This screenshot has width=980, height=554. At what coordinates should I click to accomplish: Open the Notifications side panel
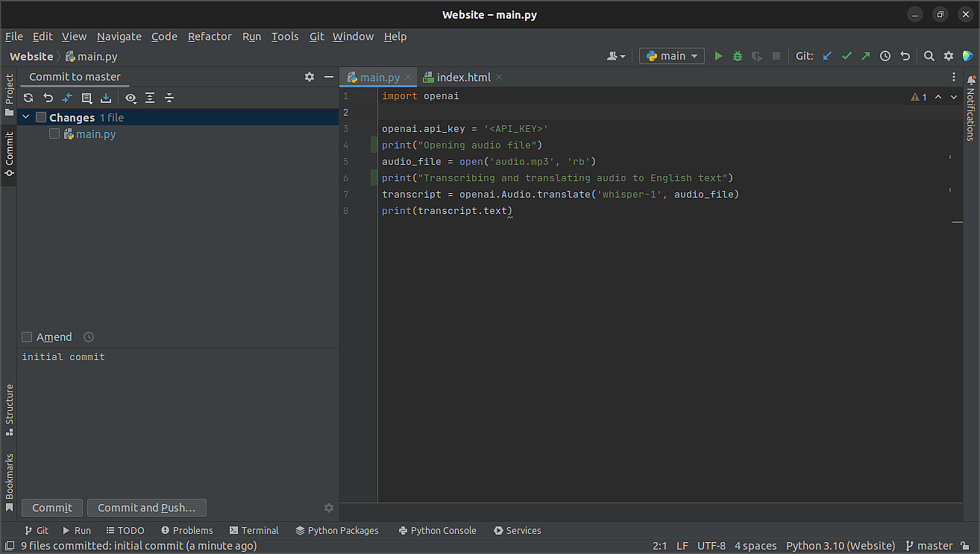(x=970, y=109)
